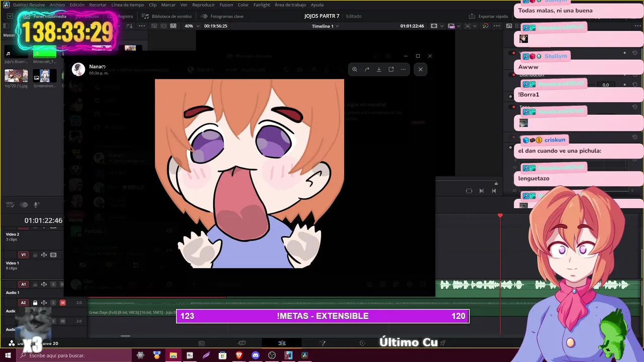The image size is (644, 362).
Task: Open more options ellipsis in image viewer
Action: pos(403,69)
